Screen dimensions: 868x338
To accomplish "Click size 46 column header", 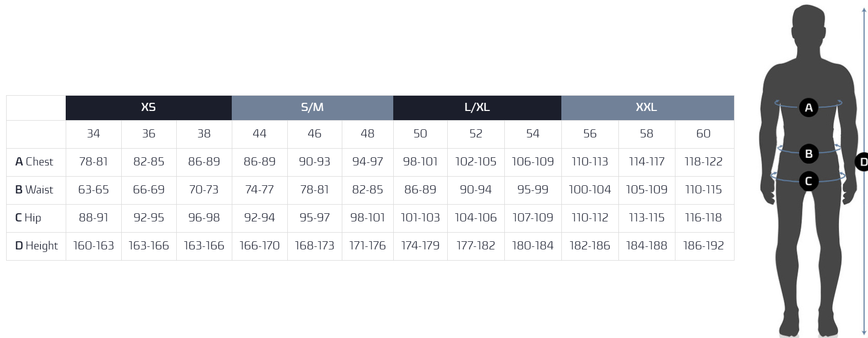I will pyautogui.click(x=314, y=134).
